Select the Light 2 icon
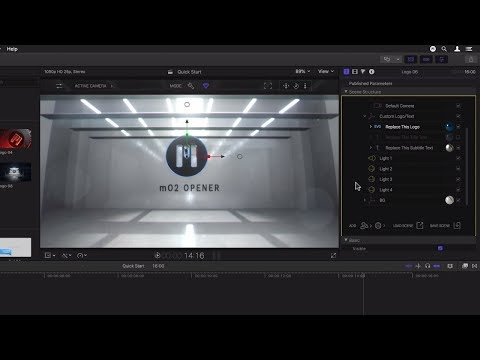The image size is (480, 360). tap(371, 169)
